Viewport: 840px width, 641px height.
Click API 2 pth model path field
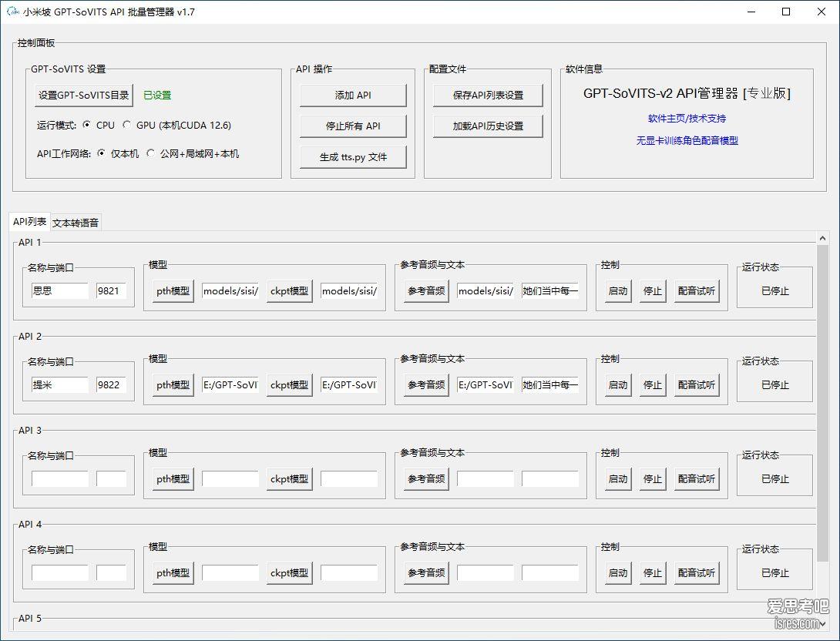click(x=230, y=384)
